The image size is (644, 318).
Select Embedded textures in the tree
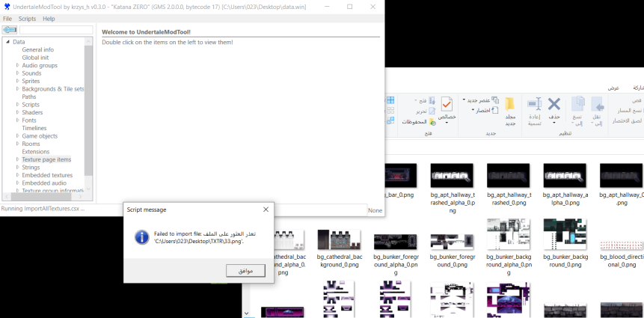point(47,175)
